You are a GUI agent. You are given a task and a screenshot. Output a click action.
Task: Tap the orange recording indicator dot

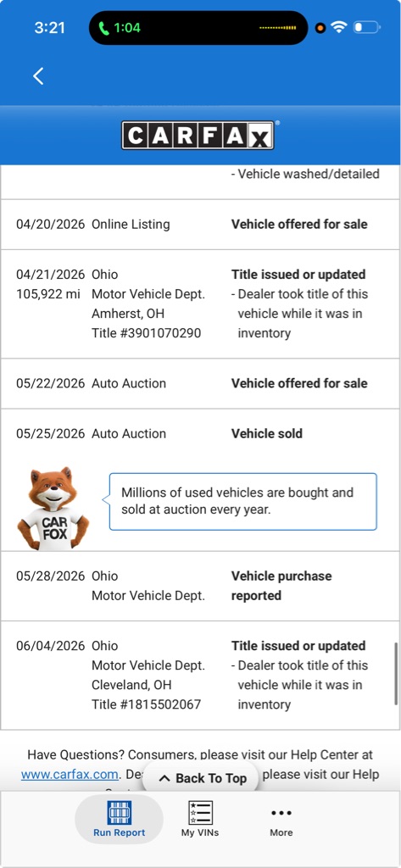320,28
